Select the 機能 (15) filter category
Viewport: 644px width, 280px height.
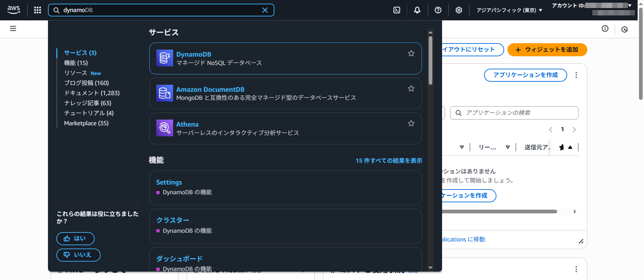76,63
